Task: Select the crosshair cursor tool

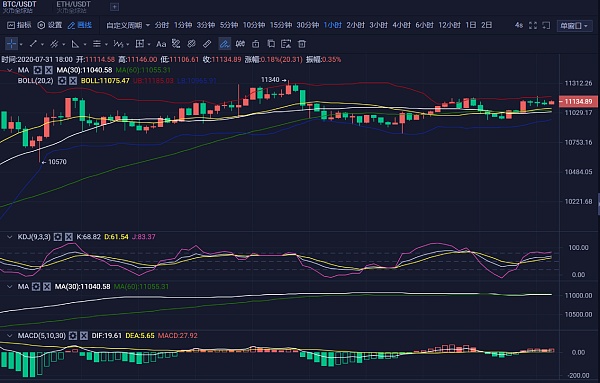Action: (11, 44)
